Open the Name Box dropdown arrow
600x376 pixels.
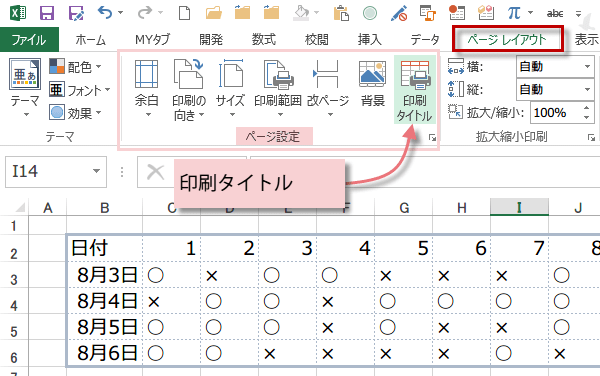(x=96, y=171)
